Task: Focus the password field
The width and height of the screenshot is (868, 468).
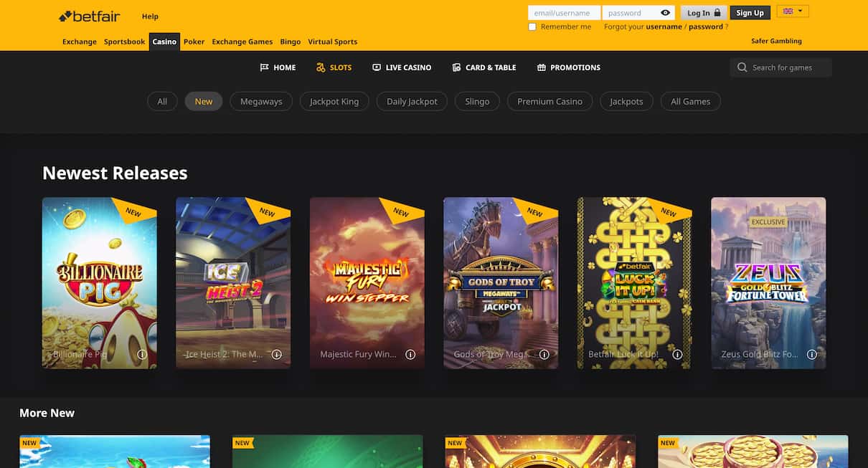Action: (x=638, y=13)
